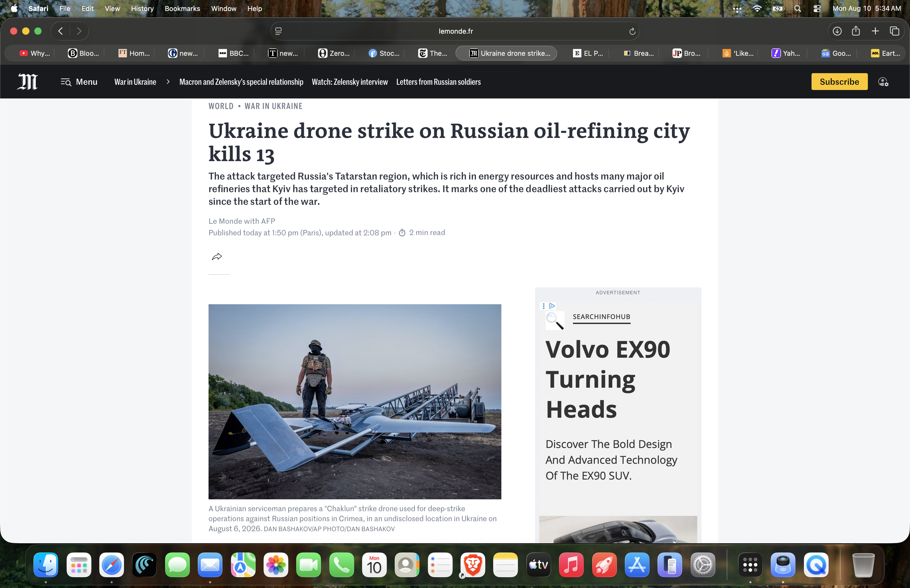Open Brave browser from the Dock
The image size is (910, 588).
pyautogui.click(x=473, y=565)
